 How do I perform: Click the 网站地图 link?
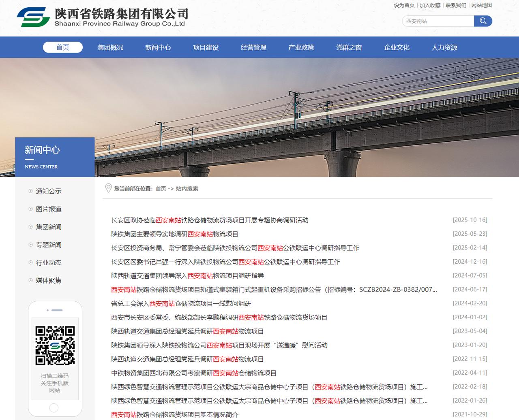tap(482, 5)
